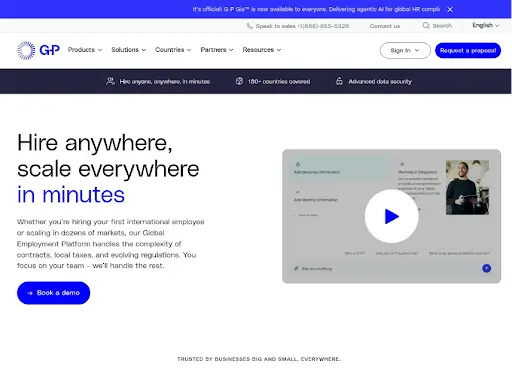Play the product video
The width and height of the screenshot is (512, 383).
[391, 216]
